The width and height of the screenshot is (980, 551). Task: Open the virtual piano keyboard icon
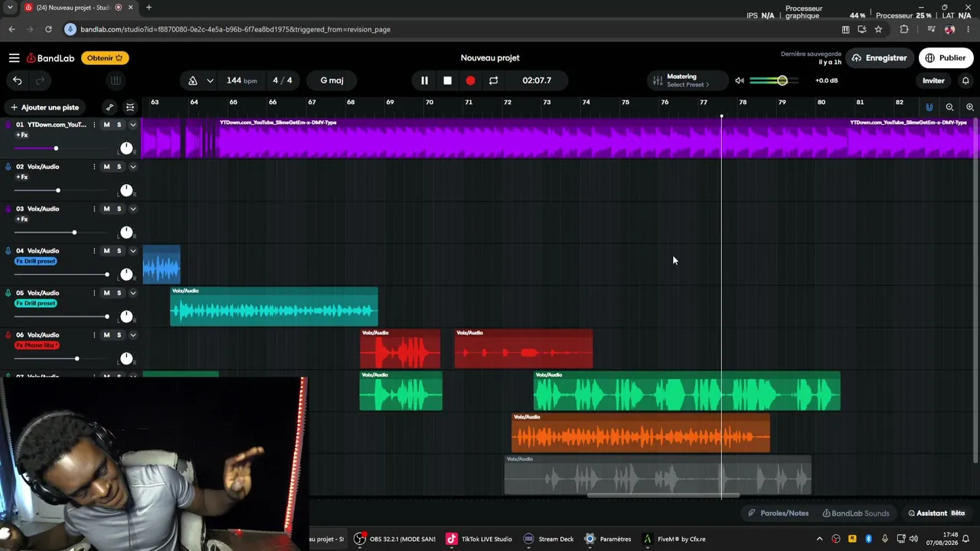(116, 80)
